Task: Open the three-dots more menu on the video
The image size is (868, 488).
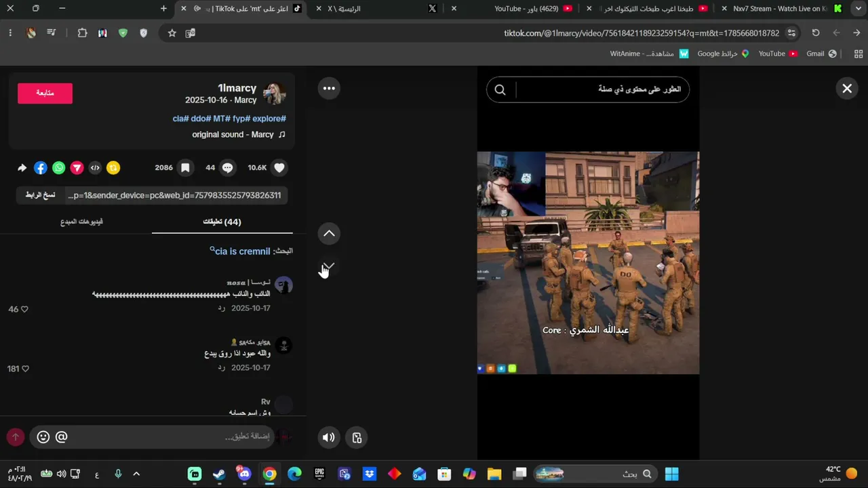Action: pyautogui.click(x=329, y=88)
